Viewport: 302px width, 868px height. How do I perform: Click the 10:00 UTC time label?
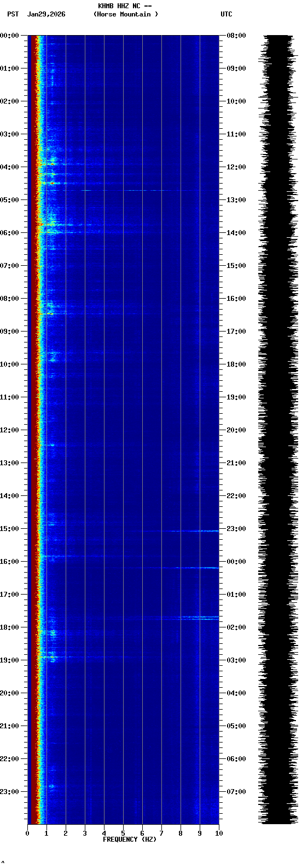click(x=236, y=101)
